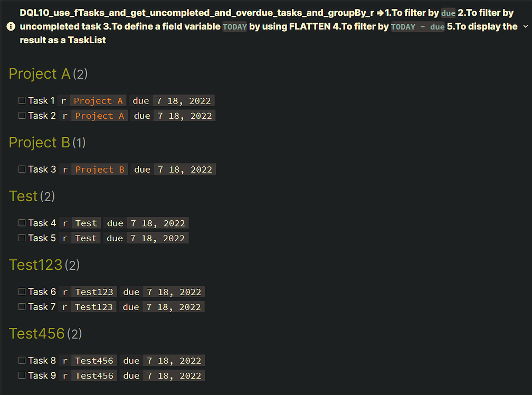This screenshot has height=395, width=532.
Task: Check off Task 7 under Test123
Action: (21, 306)
